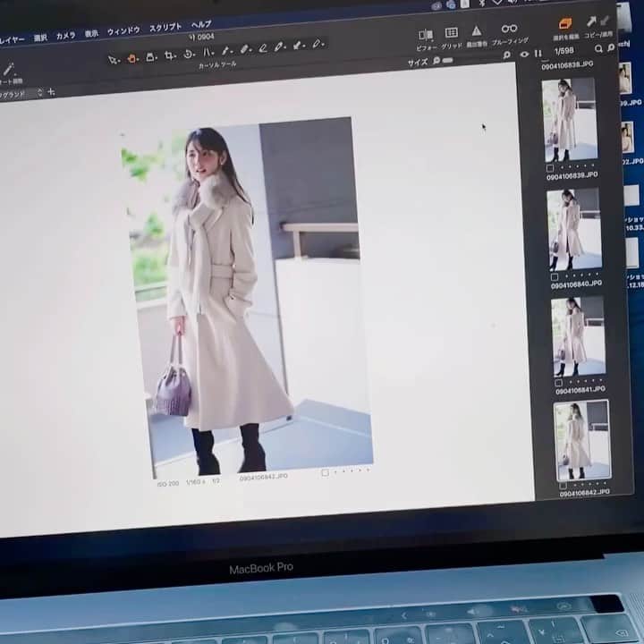Click the volume icon in macOS menu bar
Image resolution: width=644 pixels, height=644 pixels.
coord(513,2)
